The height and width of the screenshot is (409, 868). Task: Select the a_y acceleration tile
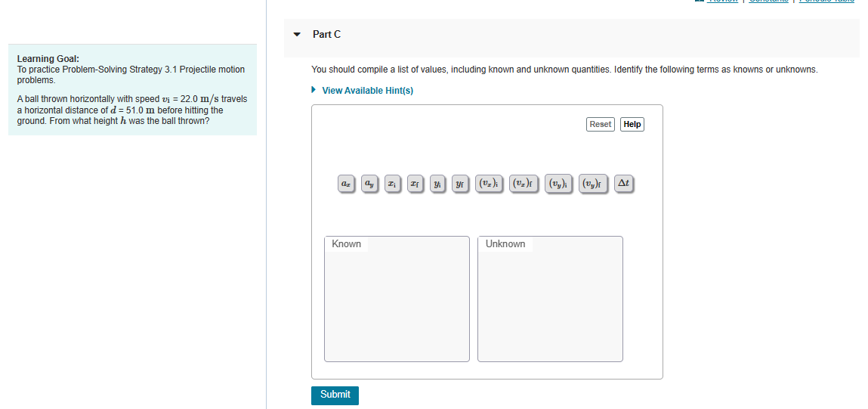point(369,183)
